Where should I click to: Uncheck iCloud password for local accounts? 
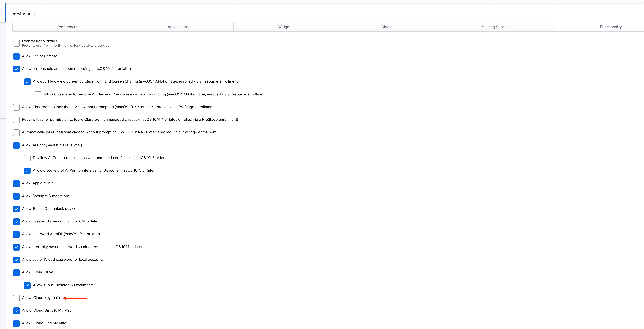coord(16,260)
